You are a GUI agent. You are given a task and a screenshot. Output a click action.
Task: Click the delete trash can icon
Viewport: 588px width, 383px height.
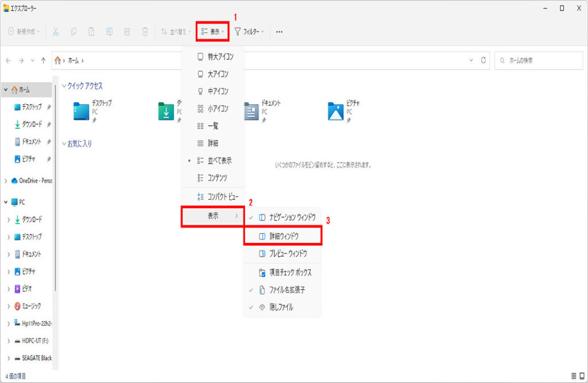click(145, 32)
